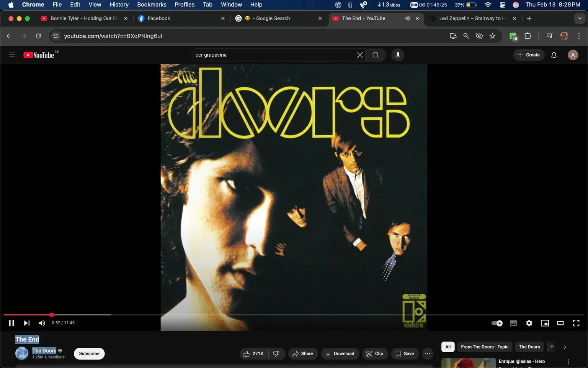The image size is (588, 368).
Task: Open the Clip tool for this video
Action: click(375, 353)
